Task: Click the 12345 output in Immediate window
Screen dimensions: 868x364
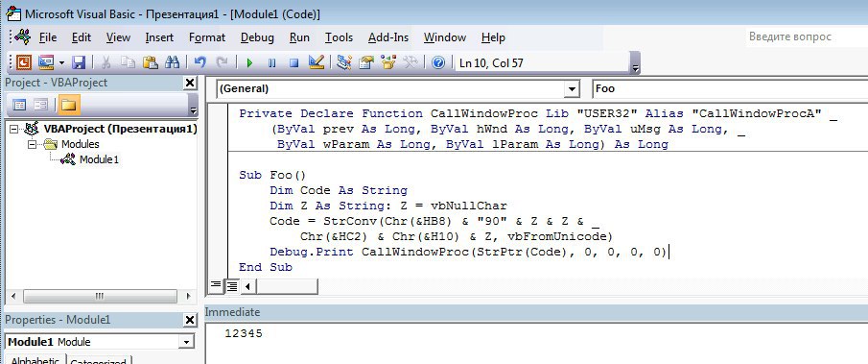Action: pos(244,333)
